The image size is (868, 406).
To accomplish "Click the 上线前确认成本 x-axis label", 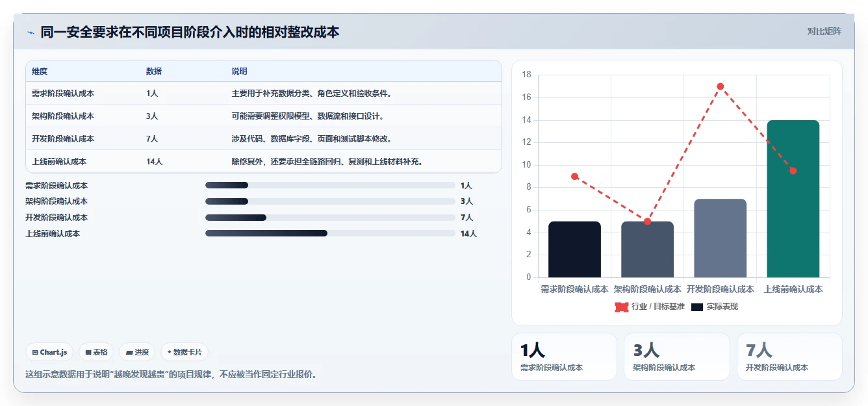I will (x=793, y=289).
